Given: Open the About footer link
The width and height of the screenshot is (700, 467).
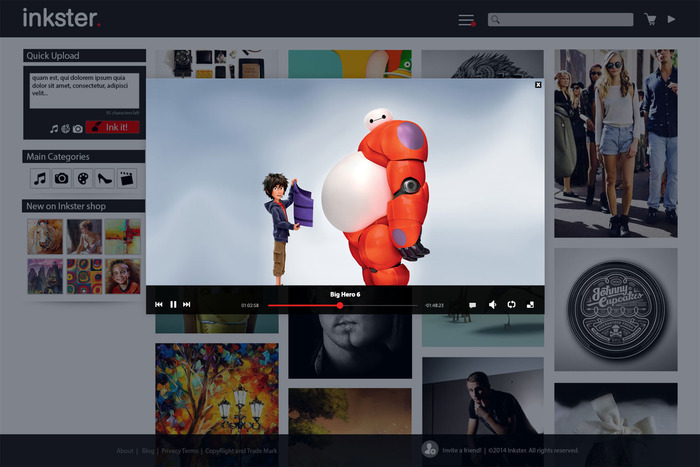Looking at the screenshot, I should click(125, 451).
